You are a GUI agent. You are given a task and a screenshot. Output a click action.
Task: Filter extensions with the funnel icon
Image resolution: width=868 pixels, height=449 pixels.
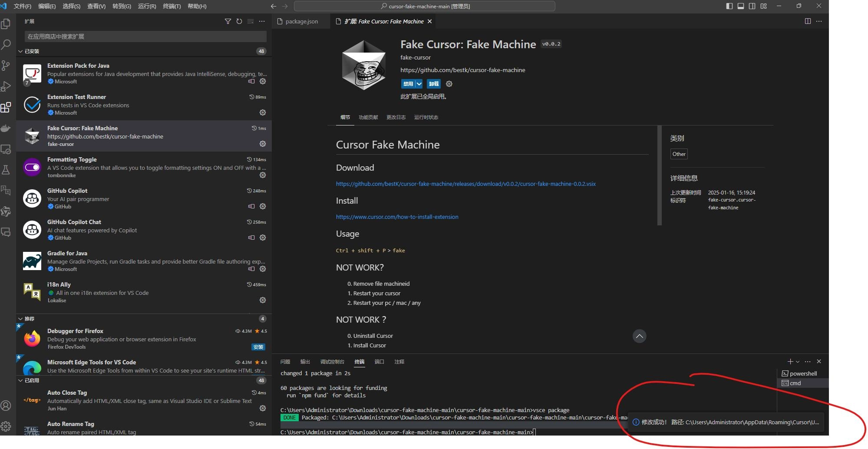coord(228,21)
